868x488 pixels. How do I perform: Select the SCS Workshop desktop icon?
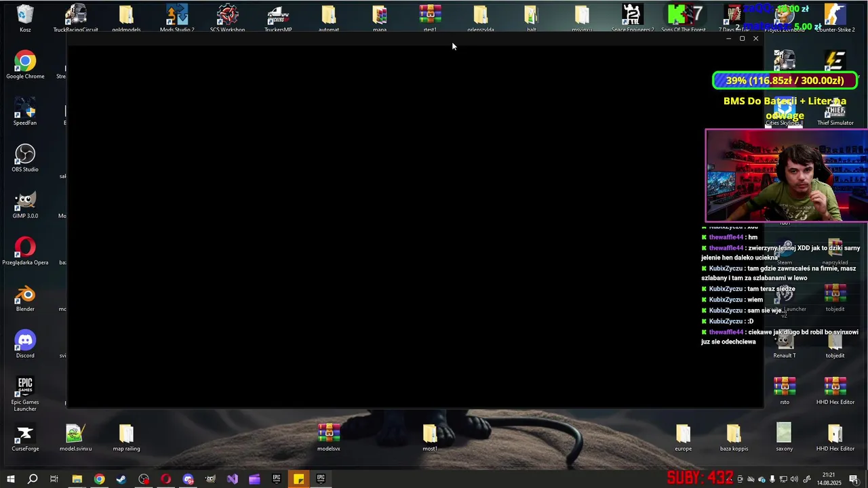pos(228,18)
